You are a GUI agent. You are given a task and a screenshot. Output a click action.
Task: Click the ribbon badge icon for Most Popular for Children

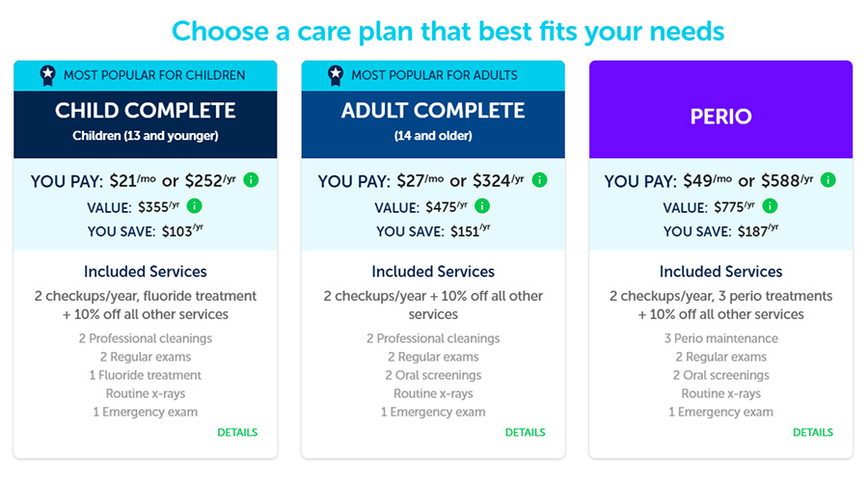click(x=47, y=75)
